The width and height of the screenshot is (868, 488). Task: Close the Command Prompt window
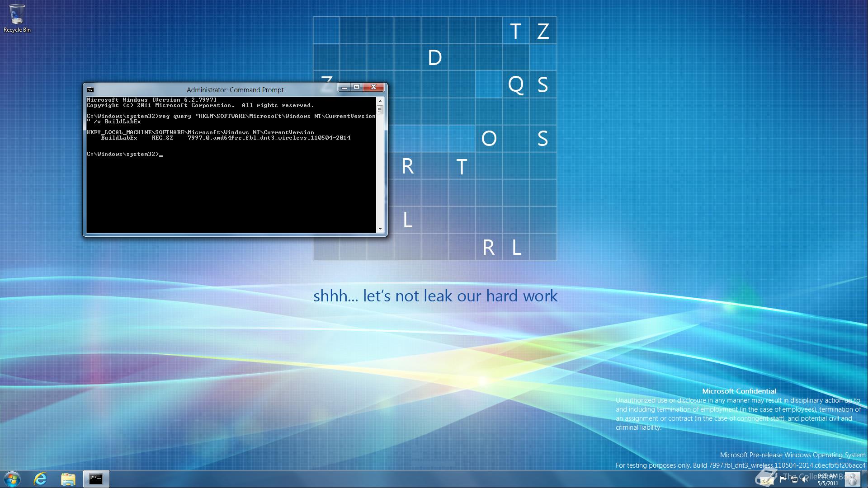click(x=373, y=87)
